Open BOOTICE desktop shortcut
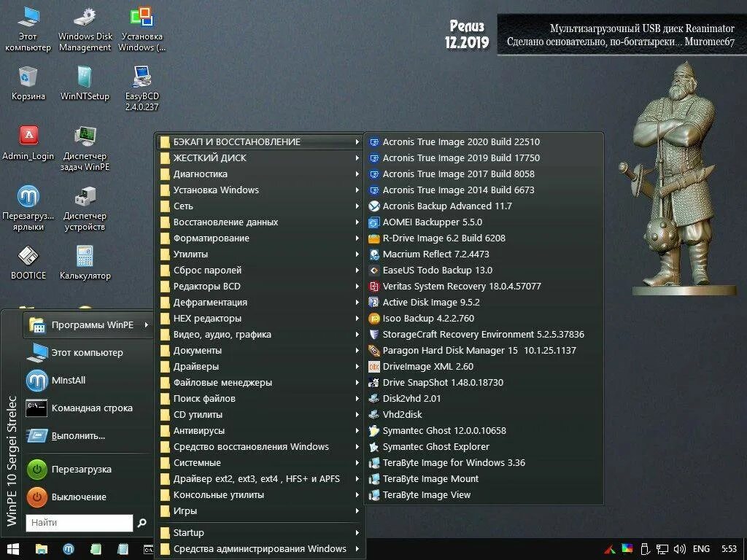 (x=28, y=262)
